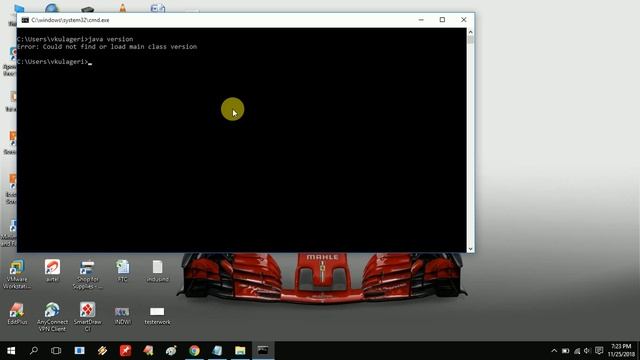Click the cmd.exe window title text
Screen dimensions: 640x360
pos(70,20)
